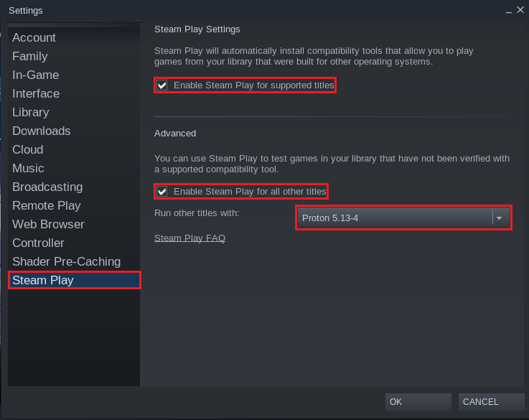
Task: Toggle Enable Steam Play for supported titles
Action: click(162, 85)
